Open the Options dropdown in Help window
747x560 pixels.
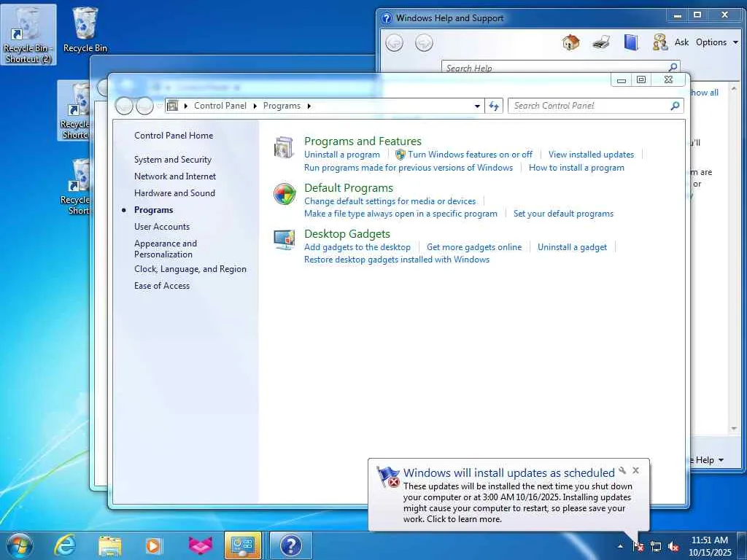tap(717, 42)
